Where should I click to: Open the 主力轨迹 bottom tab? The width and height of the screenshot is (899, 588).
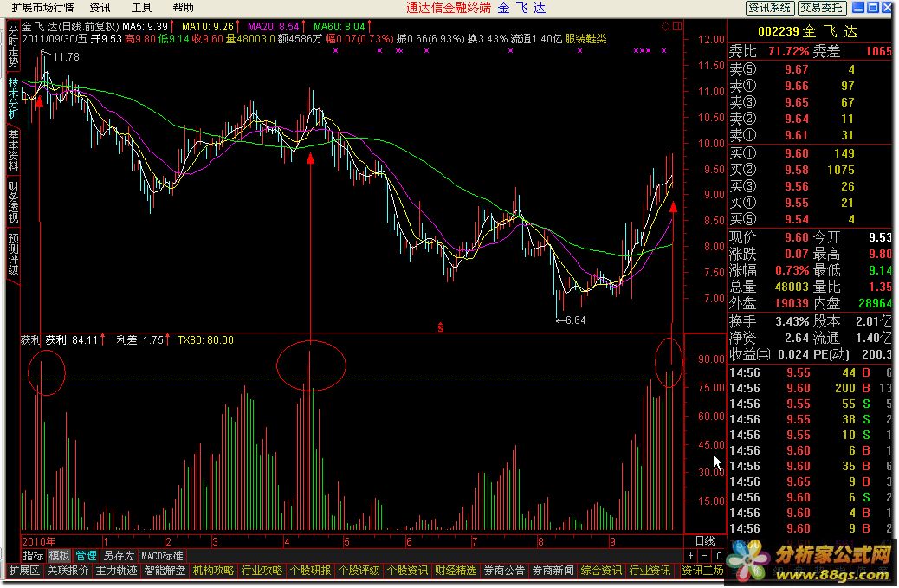point(116,570)
